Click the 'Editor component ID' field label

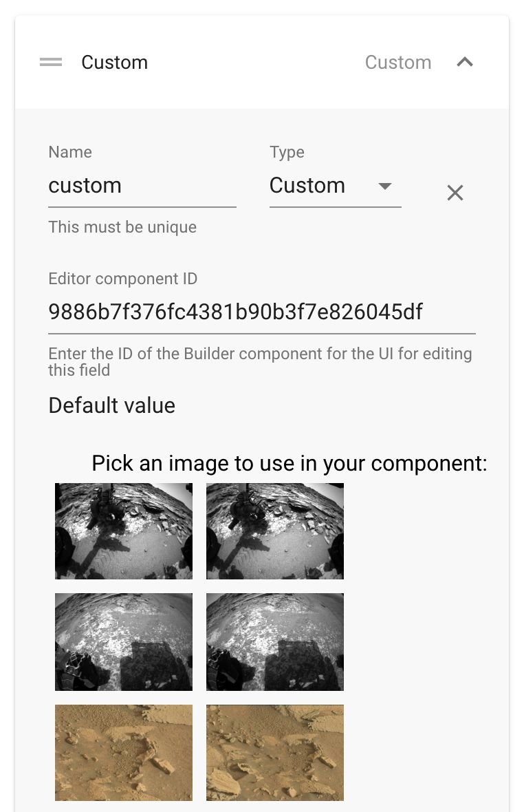point(122,279)
